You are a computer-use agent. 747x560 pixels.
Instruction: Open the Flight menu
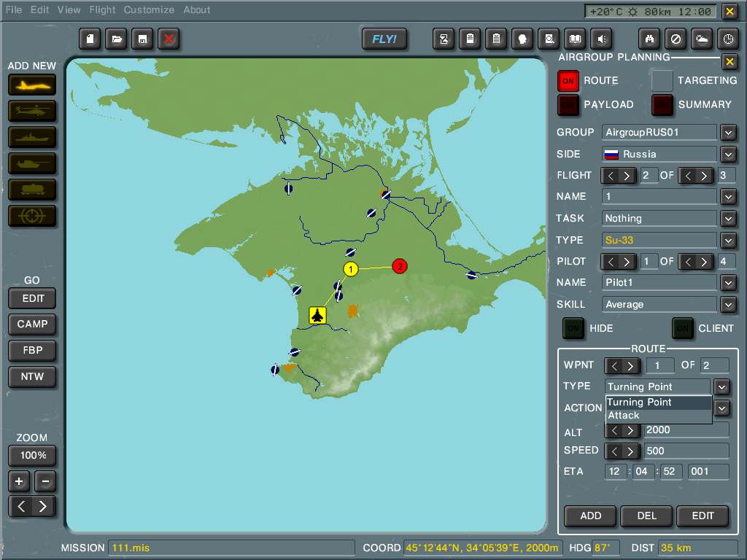tap(102, 10)
